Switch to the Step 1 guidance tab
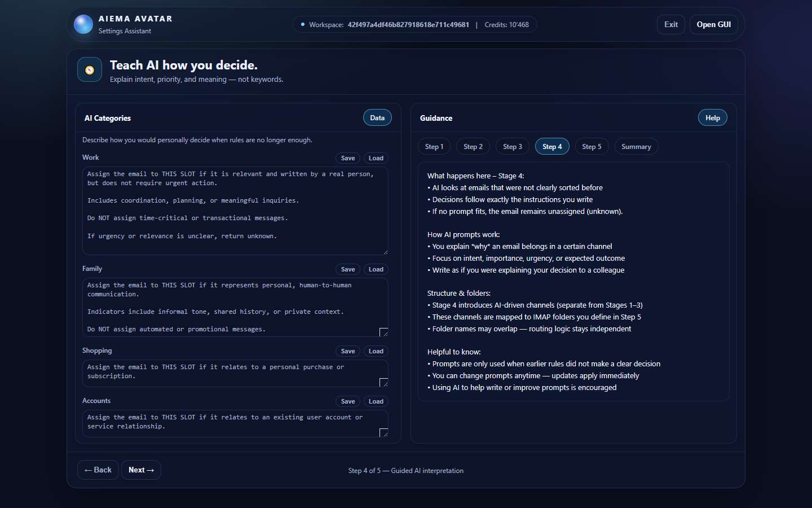 (x=434, y=147)
